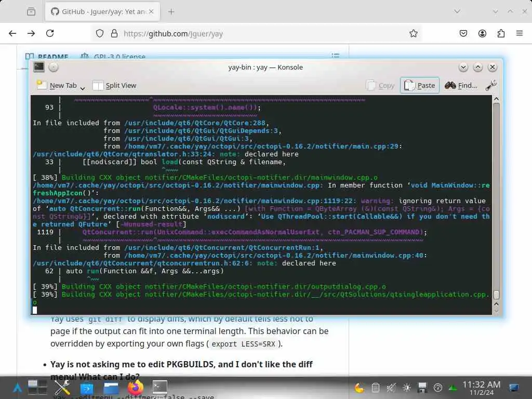532x399 pixels.
Task: Reload the GitHub page
Action: point(50,33)
